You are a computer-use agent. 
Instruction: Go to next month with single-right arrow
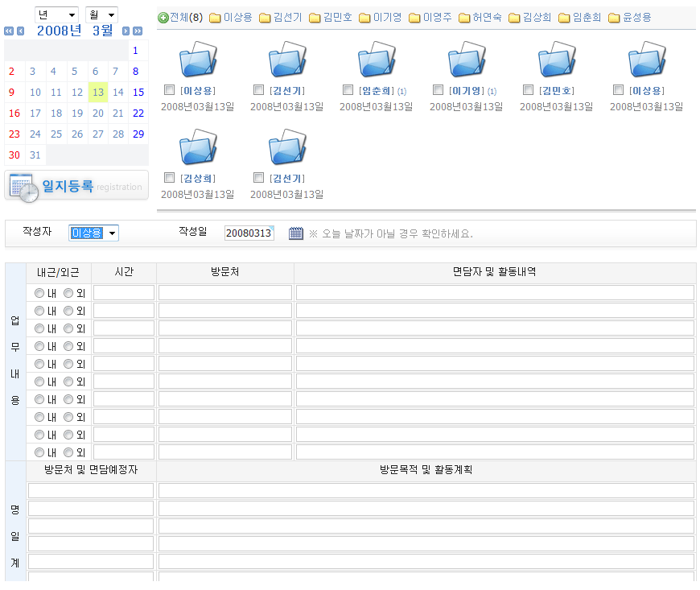[x=126, y=31]
